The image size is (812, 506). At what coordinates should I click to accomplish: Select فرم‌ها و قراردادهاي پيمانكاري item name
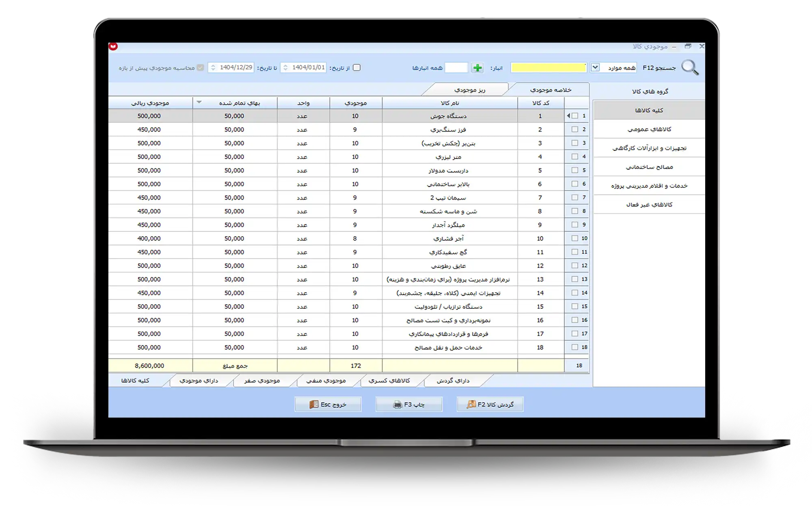(x=448, y=334)
